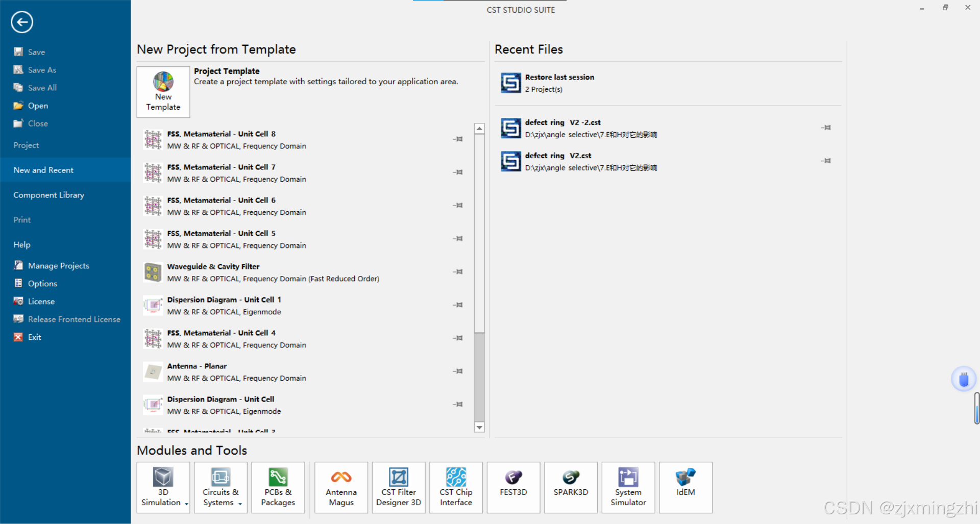Click Restore last session text

pos(559,77)
